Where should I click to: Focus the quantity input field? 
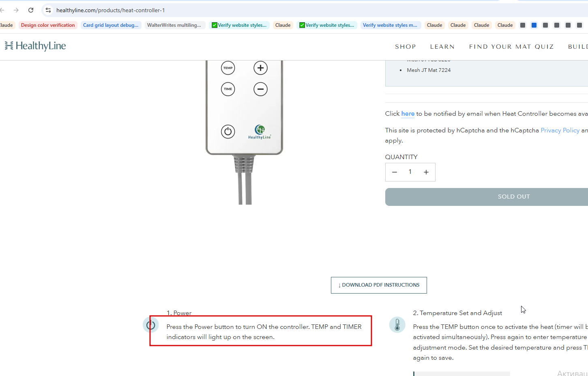pyautogui.click(x=410, y=172)
